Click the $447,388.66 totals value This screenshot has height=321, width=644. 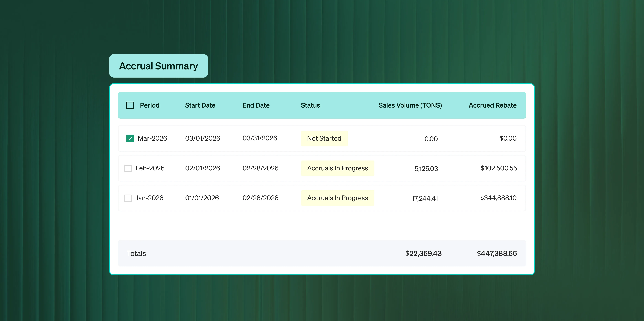click(x=497, y=253)
